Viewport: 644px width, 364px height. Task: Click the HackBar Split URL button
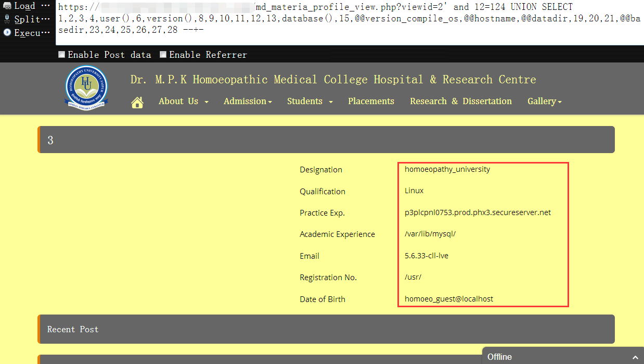[27, 19]
